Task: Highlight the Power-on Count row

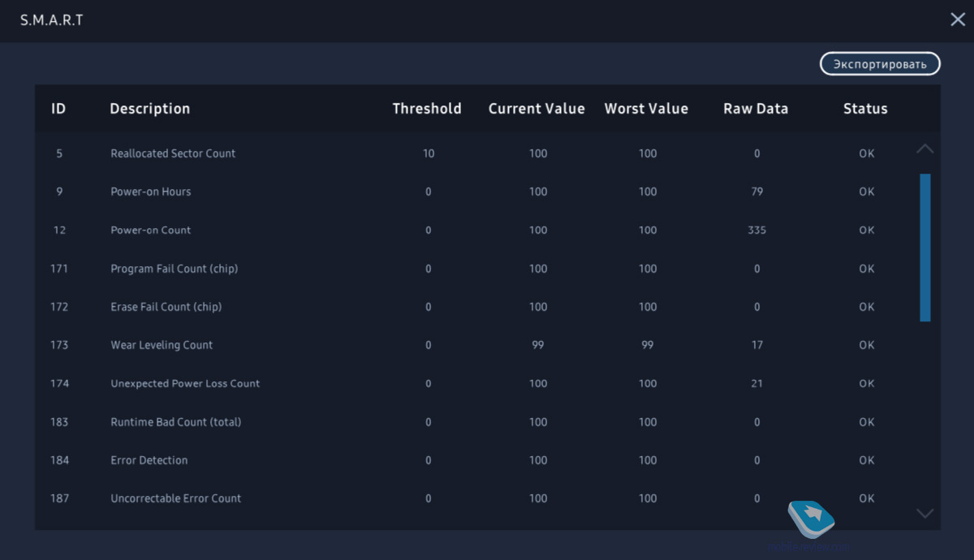Action: (x=151, y=230)
